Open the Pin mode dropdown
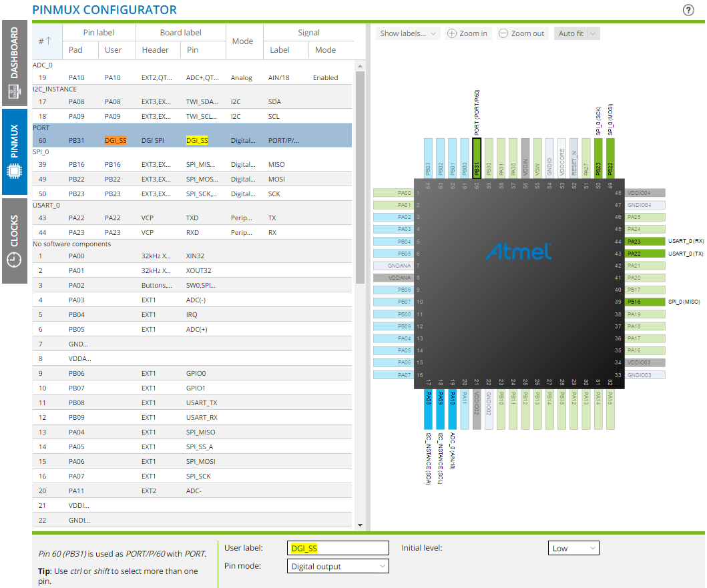 tap(338, 567)
